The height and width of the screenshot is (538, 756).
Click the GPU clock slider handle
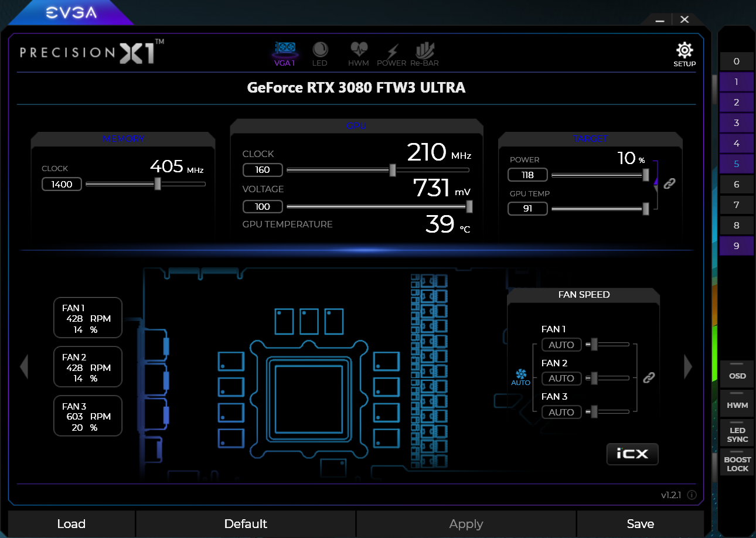click(x=393, y=170)
